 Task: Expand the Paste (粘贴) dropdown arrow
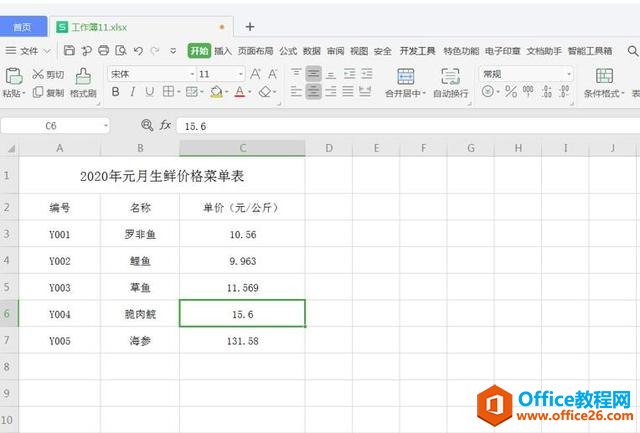(x=24, y=93)
